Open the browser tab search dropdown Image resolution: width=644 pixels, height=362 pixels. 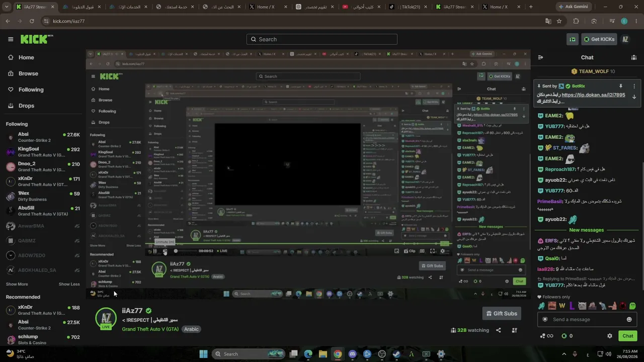[8, 7]
